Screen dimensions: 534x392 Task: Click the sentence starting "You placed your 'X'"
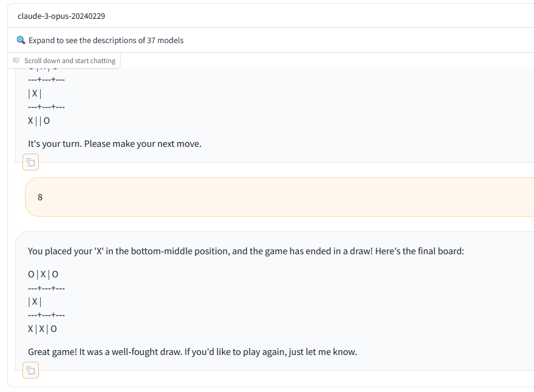click(246, 251)
